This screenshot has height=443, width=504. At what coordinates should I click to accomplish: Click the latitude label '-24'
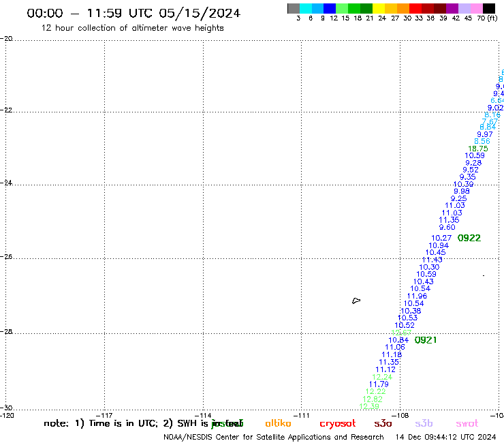[x=6, y=183]
